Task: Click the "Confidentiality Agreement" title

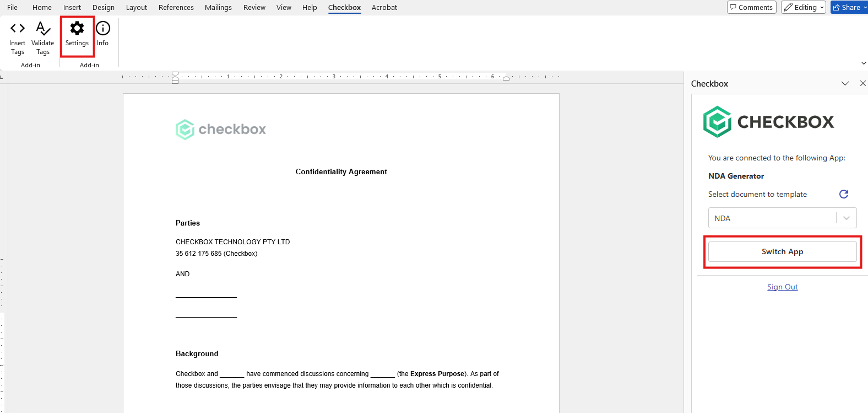Action: tap(341, 172)
